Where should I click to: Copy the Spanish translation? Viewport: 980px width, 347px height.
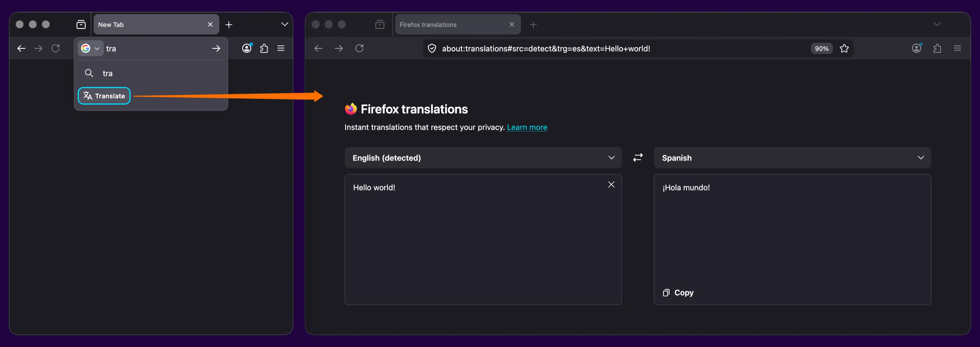tap(678, 293)
